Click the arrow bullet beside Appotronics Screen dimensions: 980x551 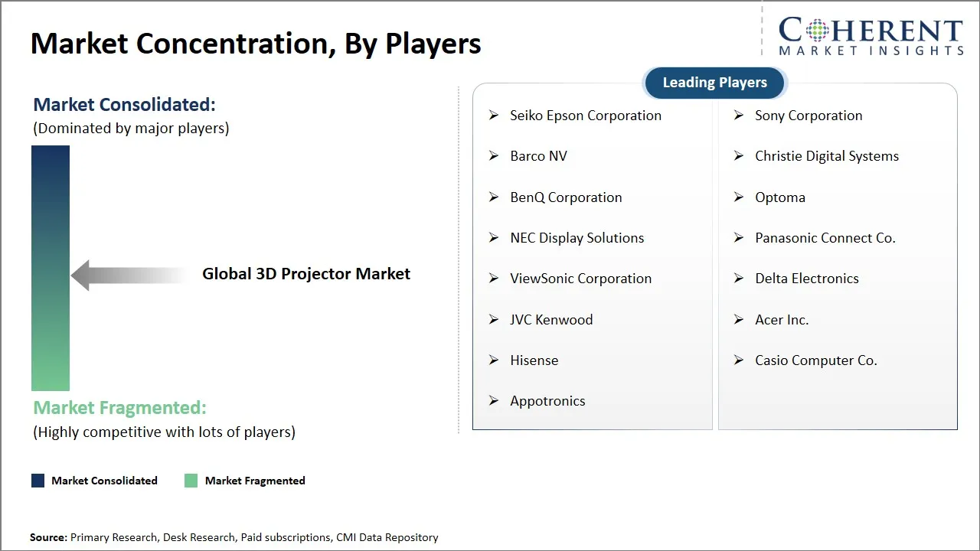point(494,401)
